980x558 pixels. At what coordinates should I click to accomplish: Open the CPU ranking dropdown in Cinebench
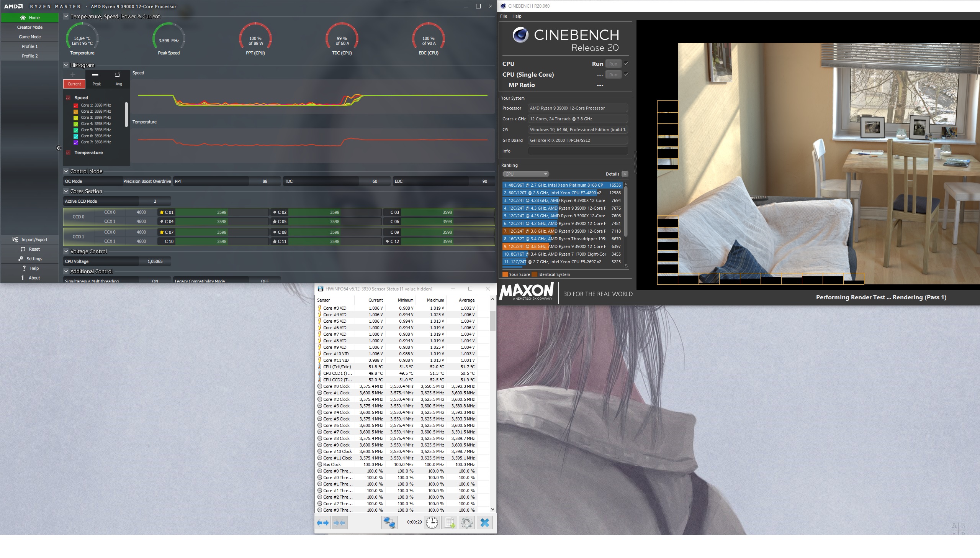pos(525,174)
